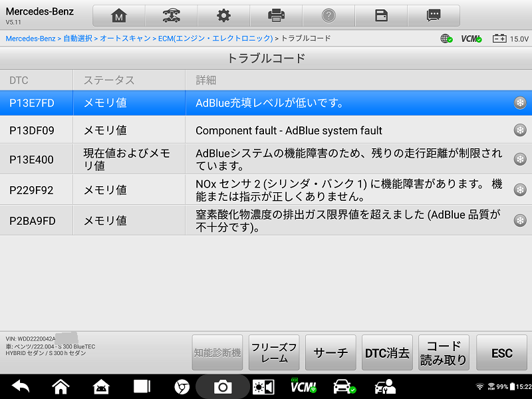The height and width of the screenshot is (399, 532).
Task: Tap the Home (M) toolbar icon
Action: [118, 16]
